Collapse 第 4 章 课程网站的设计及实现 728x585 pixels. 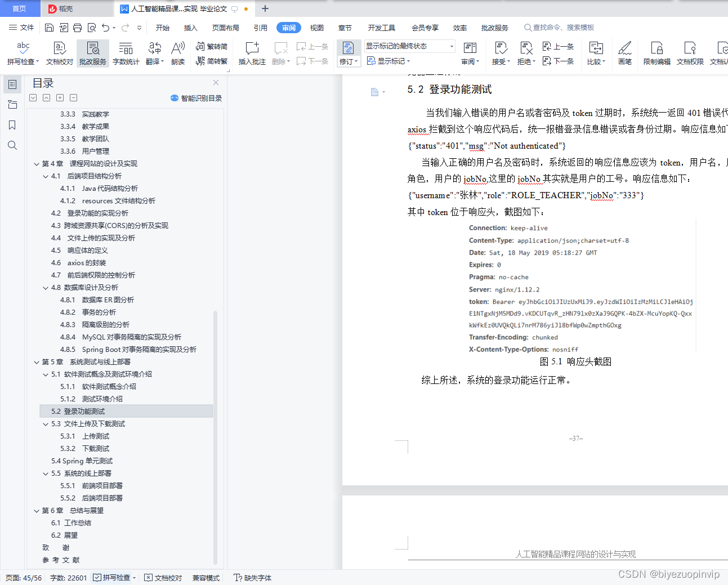coord(37,164)
